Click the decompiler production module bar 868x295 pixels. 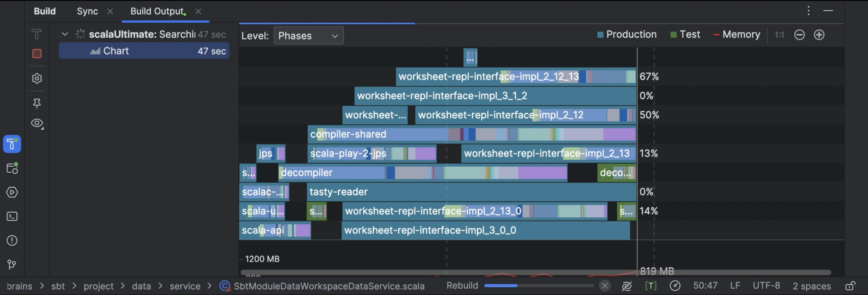tap(423, 172)
